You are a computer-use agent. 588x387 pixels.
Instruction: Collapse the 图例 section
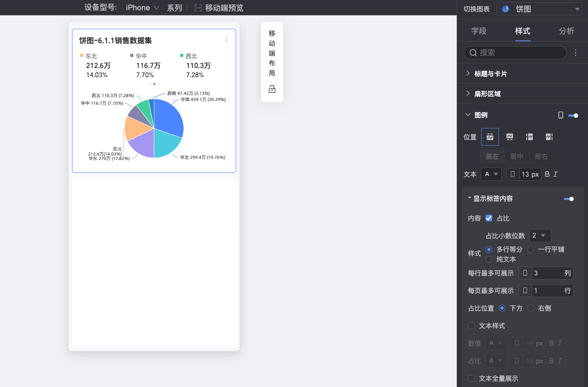(468, 115)
